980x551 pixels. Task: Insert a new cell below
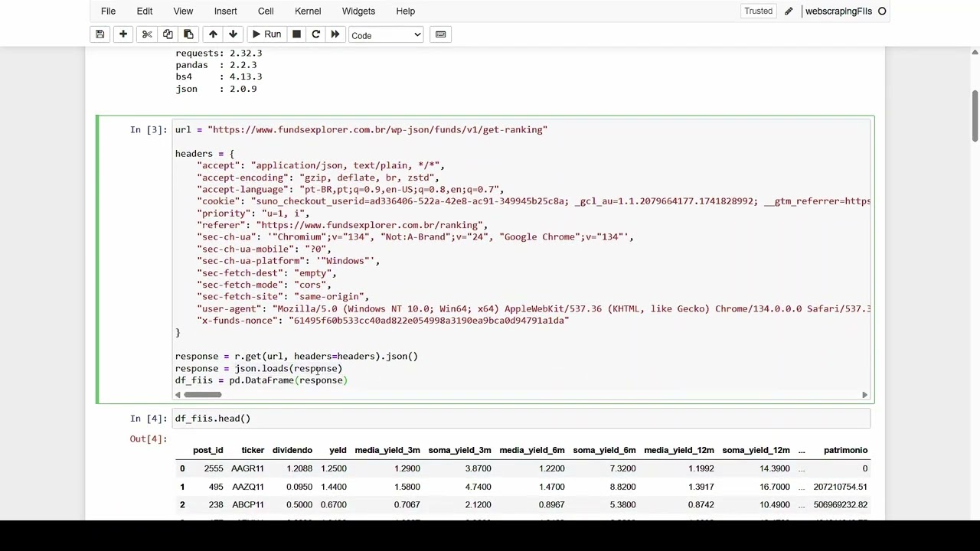pyautogui.click(x=122, y=34)
